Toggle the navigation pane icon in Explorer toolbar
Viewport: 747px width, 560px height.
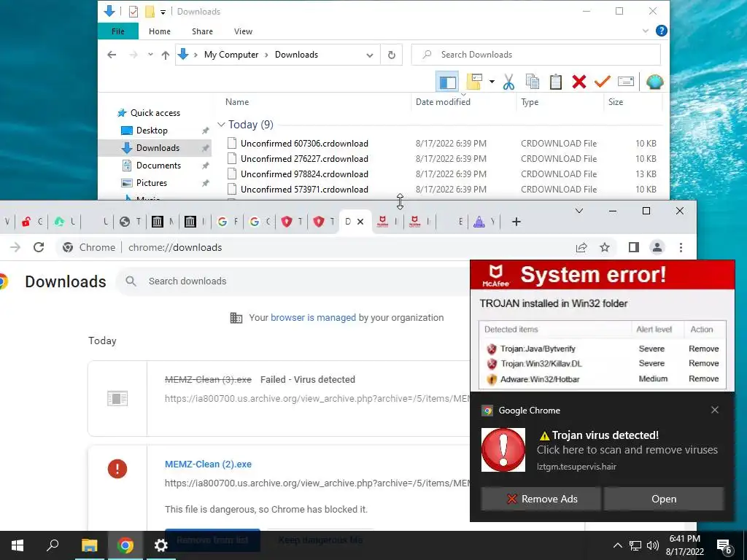[x=447, y=82]
